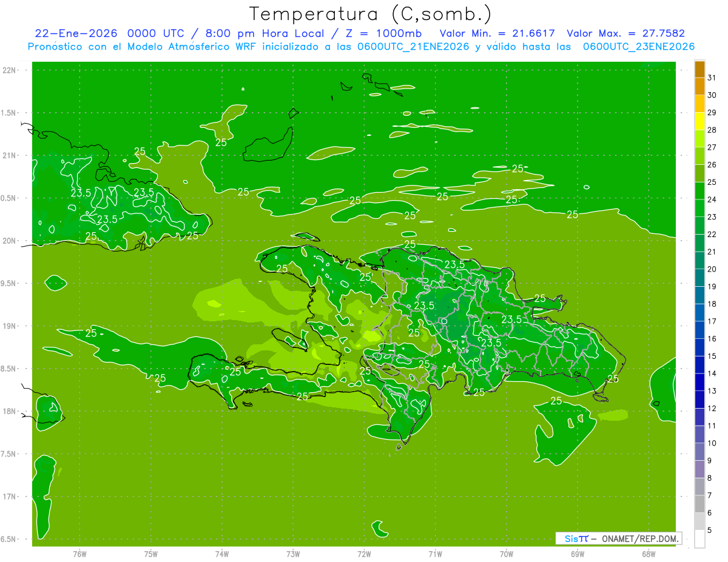The image size is (728, 562).
Task: Click the '76W' longitude axis label
Action: pyautogui.click(x=79, y=554)
